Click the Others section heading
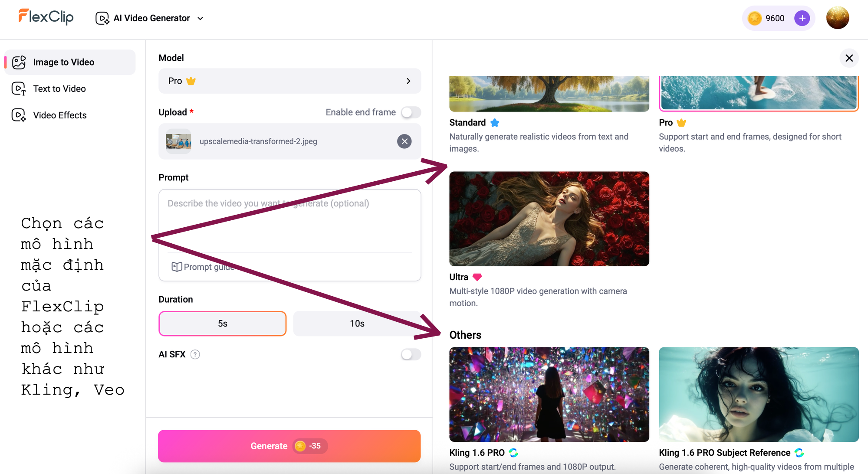Image resolution: width=868 pixels, height=474 pixels. (465, 335)
